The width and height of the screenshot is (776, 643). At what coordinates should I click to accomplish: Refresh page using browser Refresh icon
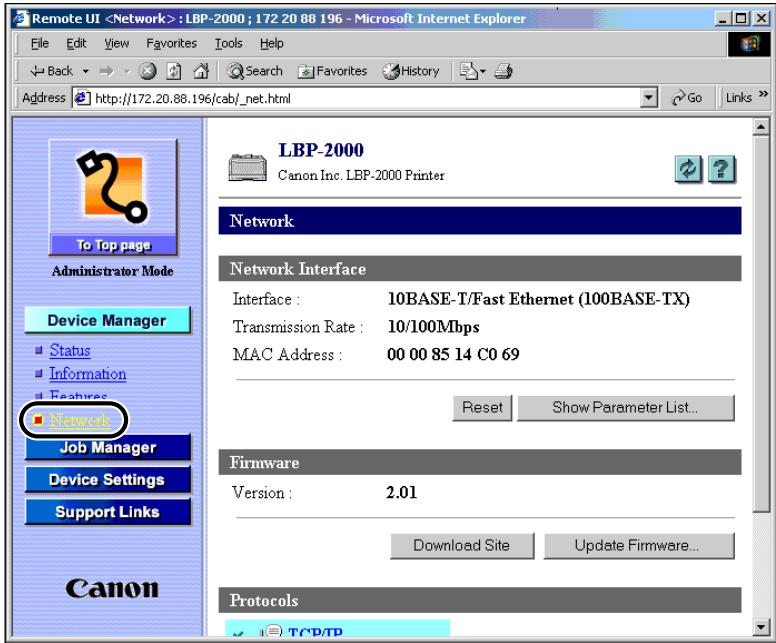(173, 71)
